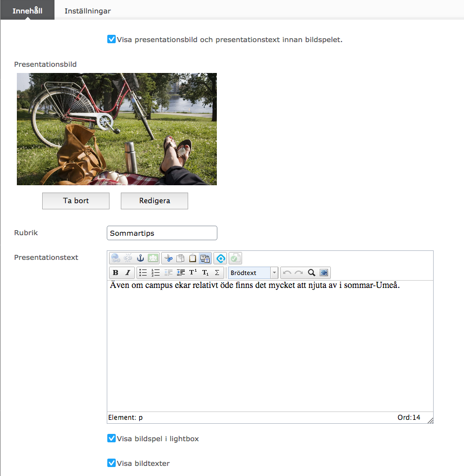464x476 pixels.
Task: Click the blue diamond EPiServer icon
Action: 221,258
